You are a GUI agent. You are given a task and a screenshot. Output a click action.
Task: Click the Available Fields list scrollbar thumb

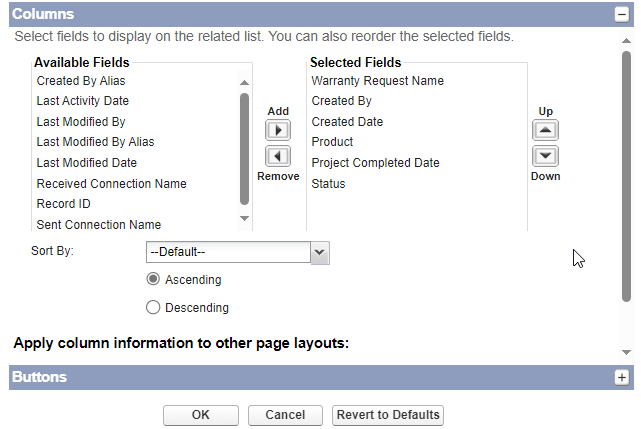244,149
